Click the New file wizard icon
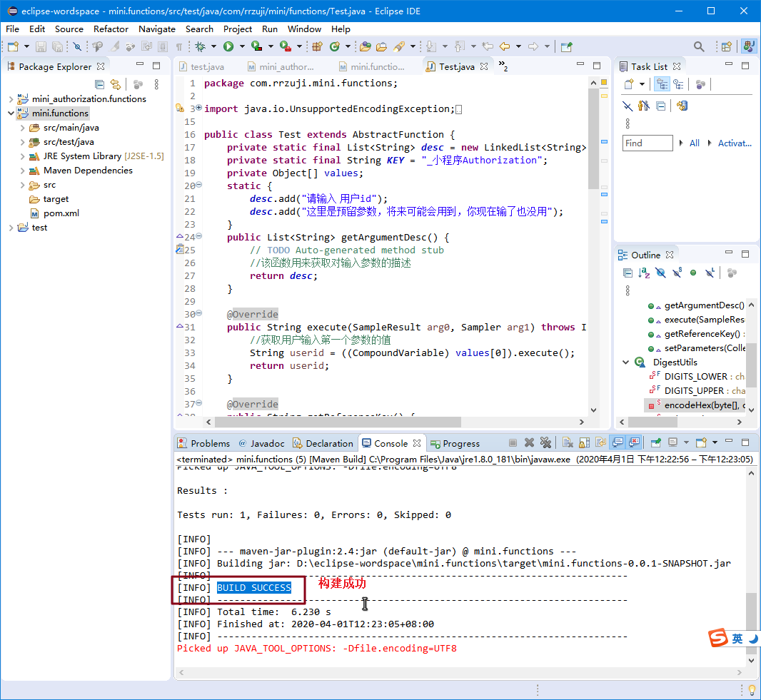Image resolution: width=761 pixels, height=700 pixels. [x=13, y=46]
